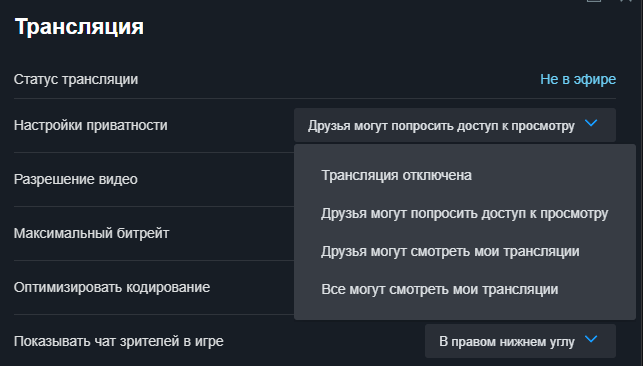Click the "Настройки приватности" combo box field

(455, 125)
